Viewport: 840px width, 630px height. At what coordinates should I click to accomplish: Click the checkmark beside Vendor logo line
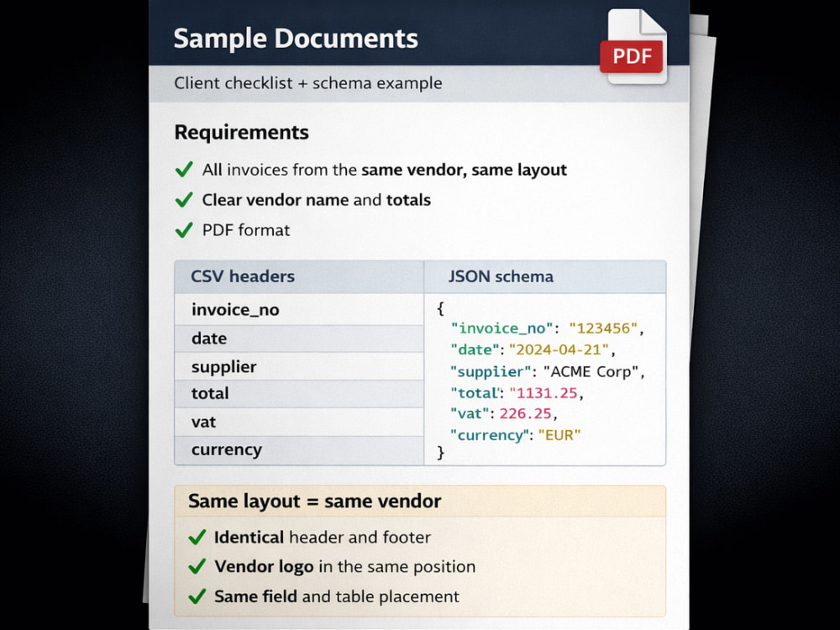pos(197,566)
